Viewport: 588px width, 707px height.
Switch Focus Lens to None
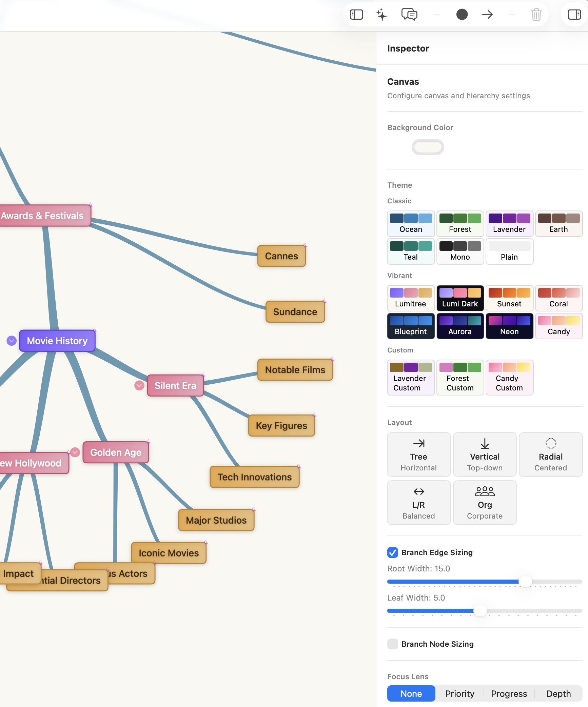click(x=411, y=693)
